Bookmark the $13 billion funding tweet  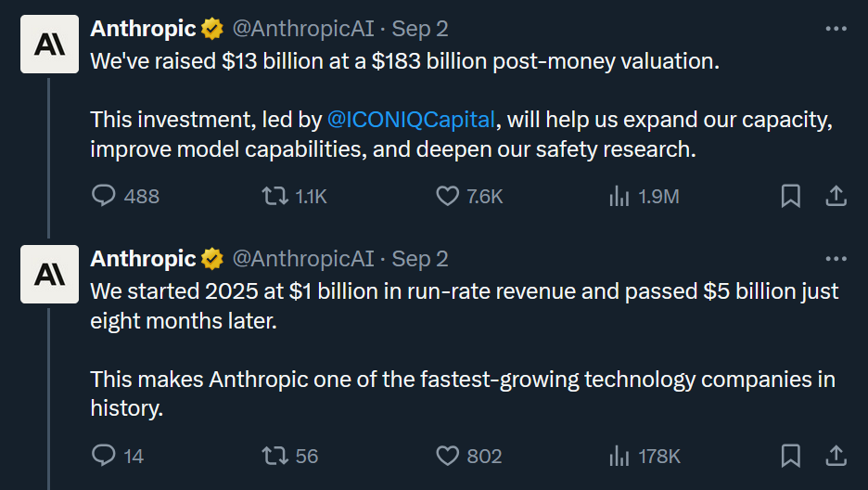(790, 196)
